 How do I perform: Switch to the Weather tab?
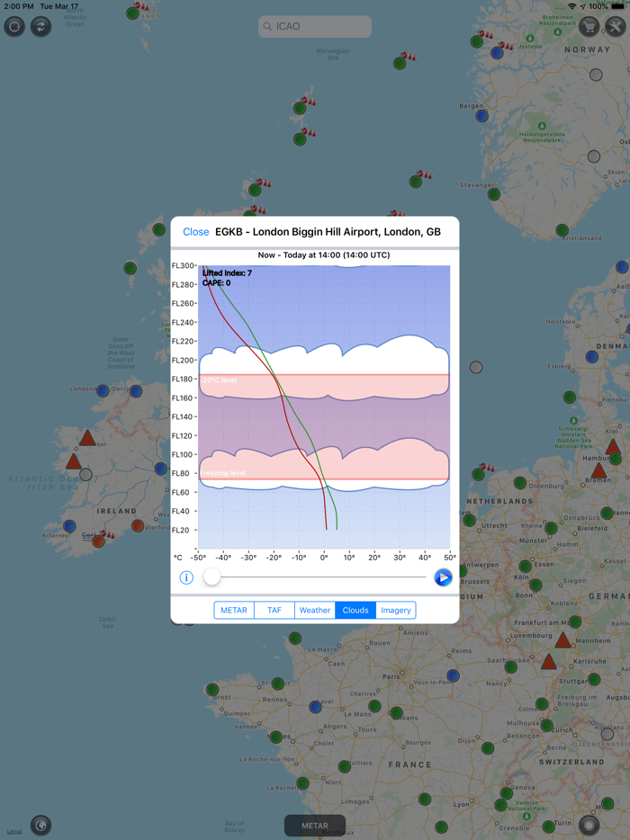click(315, 610)
